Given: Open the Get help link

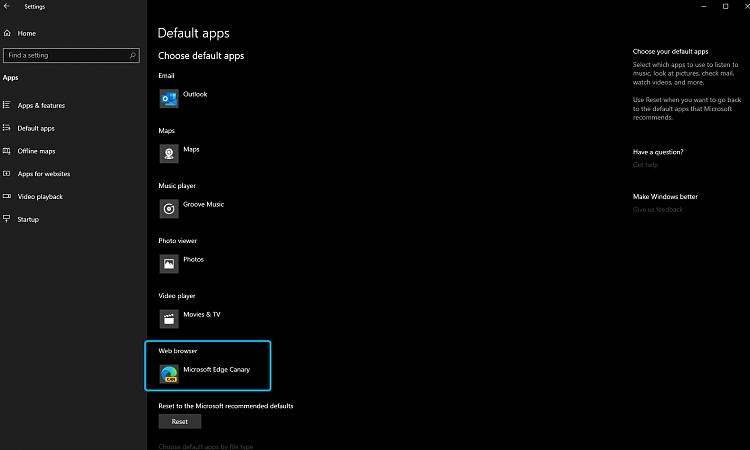Looking at the screenshot, I should [645, 165].
